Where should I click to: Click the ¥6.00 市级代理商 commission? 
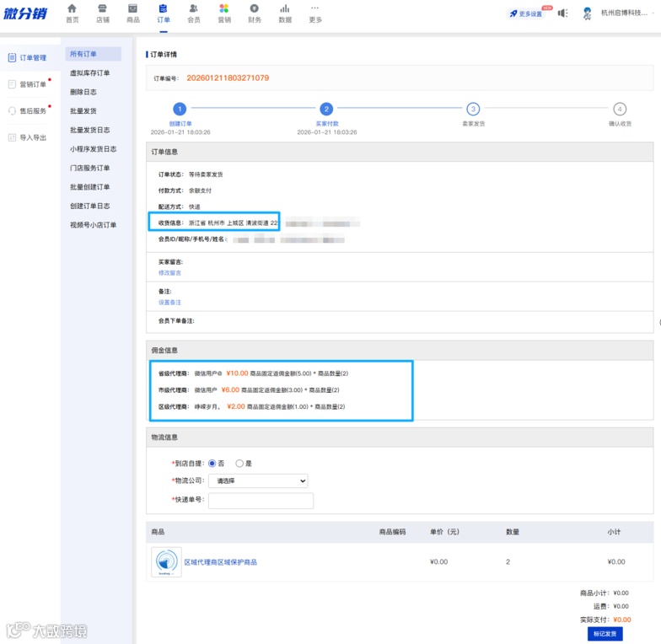point(230,389)
